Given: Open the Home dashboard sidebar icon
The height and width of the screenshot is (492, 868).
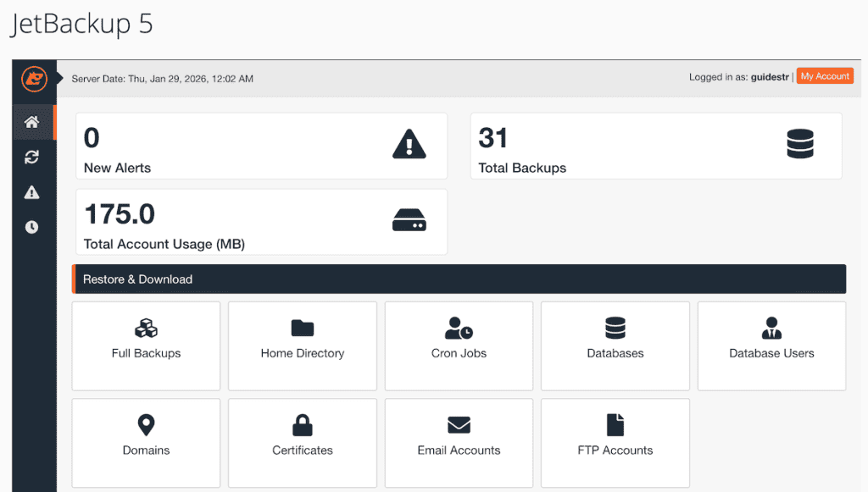Looking at the screenshot, I should [32, 122].
